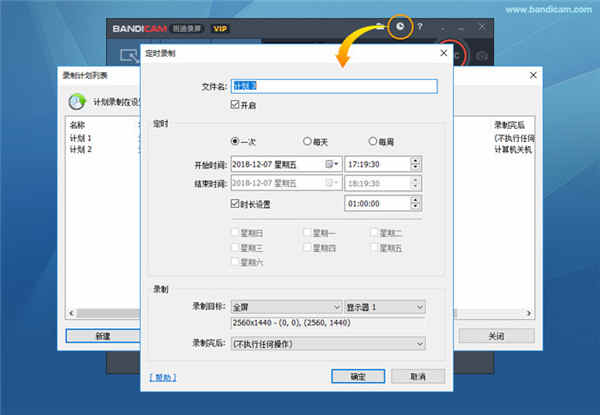Click 新建 button in schedule list window
Image resolution: width=600 pixels, height=415 pixels.
(x=103, y=336)
